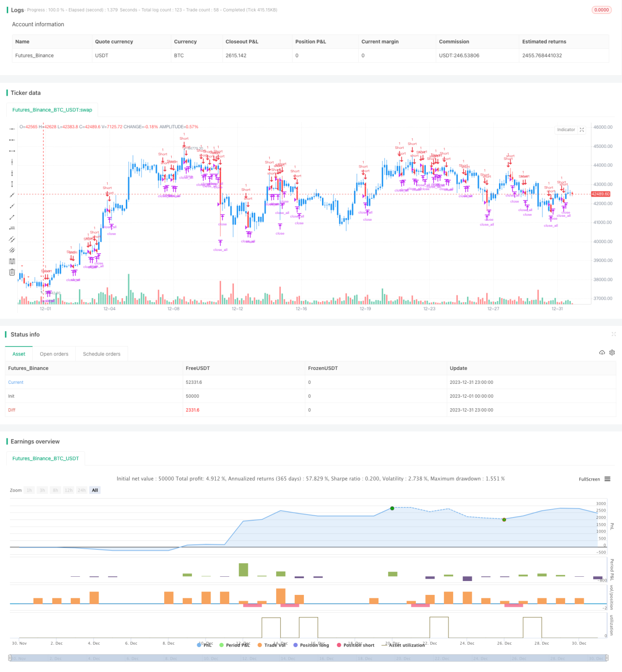The width and height of the screenshot is (622, 672).
Task: Select the parallel channel lines tool
Action: (12, 239)
